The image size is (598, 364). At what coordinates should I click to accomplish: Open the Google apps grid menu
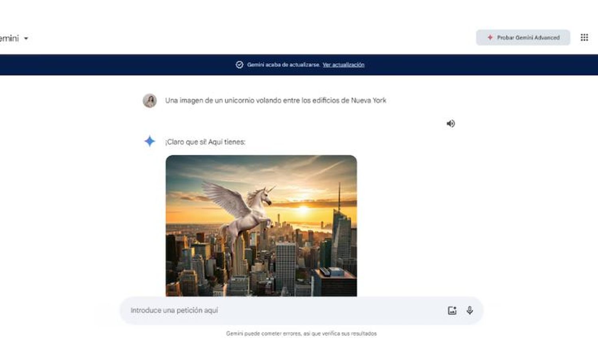click(584, 37)
